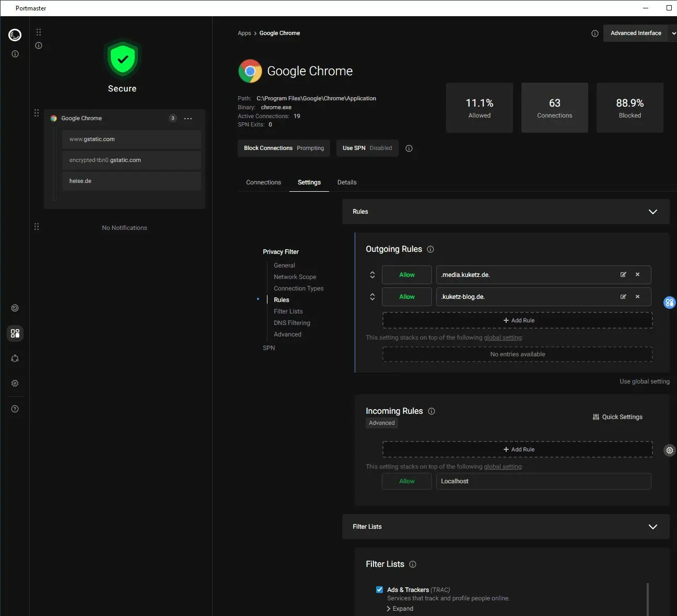Screen dimensions: 677x616
Task: Open the SPN sidebar icon
Action: (15, 358)
